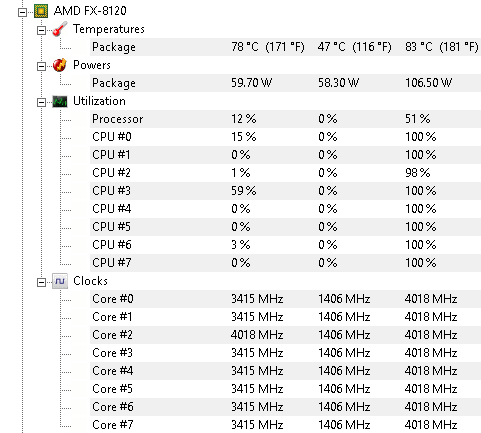Collapse the Clocks section

41,283
